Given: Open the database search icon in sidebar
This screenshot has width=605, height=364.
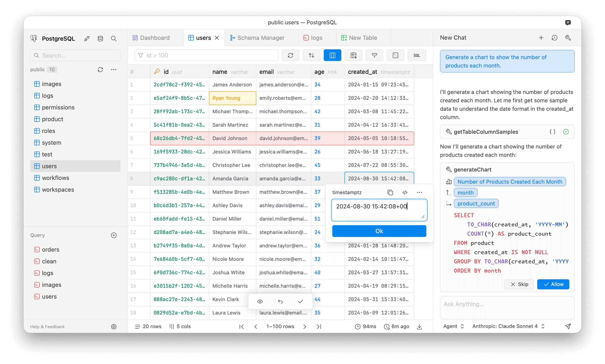Looking at the screenshot, I should tap(114, 38).
